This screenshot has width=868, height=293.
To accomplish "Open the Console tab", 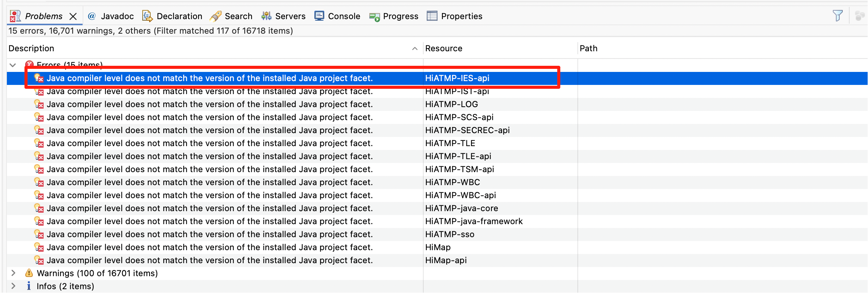I will (x=344, y=16).
